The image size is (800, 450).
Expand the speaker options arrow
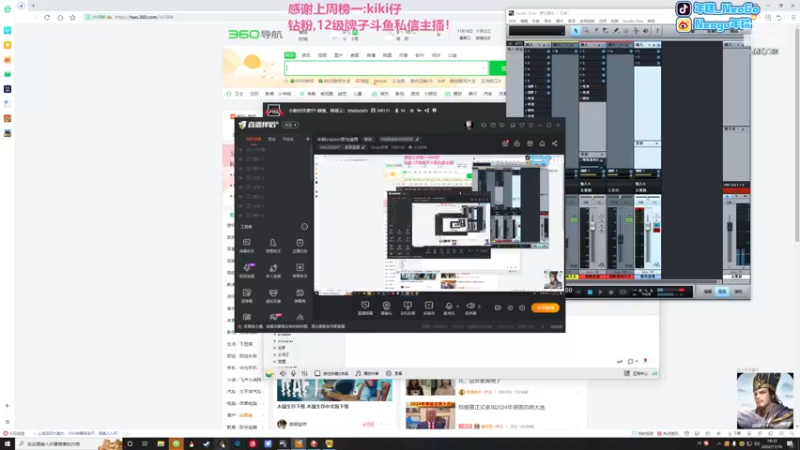pos(479,307)
